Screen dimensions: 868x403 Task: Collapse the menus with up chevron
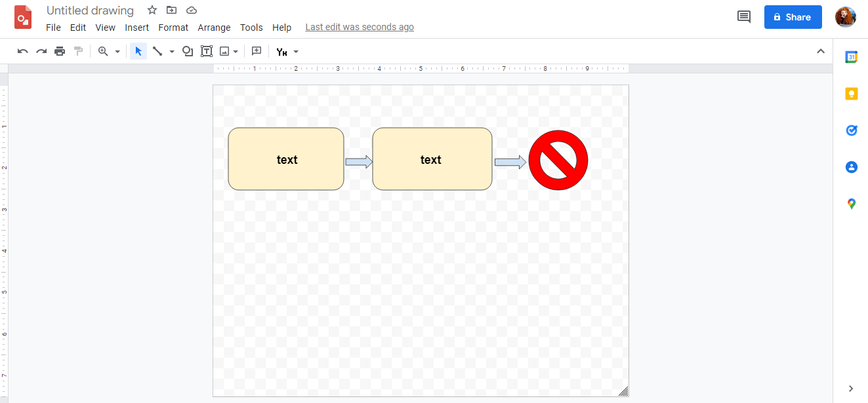(x=820, y=51)
